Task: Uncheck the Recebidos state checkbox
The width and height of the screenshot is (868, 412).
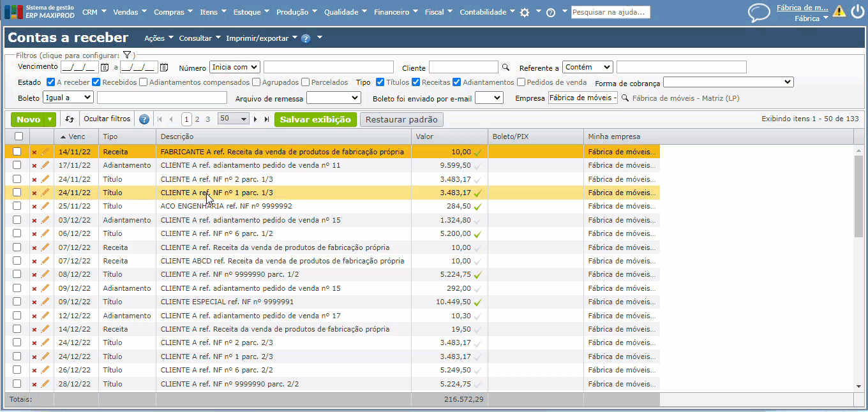Action: pyautogui.click(x=96, y=82)
